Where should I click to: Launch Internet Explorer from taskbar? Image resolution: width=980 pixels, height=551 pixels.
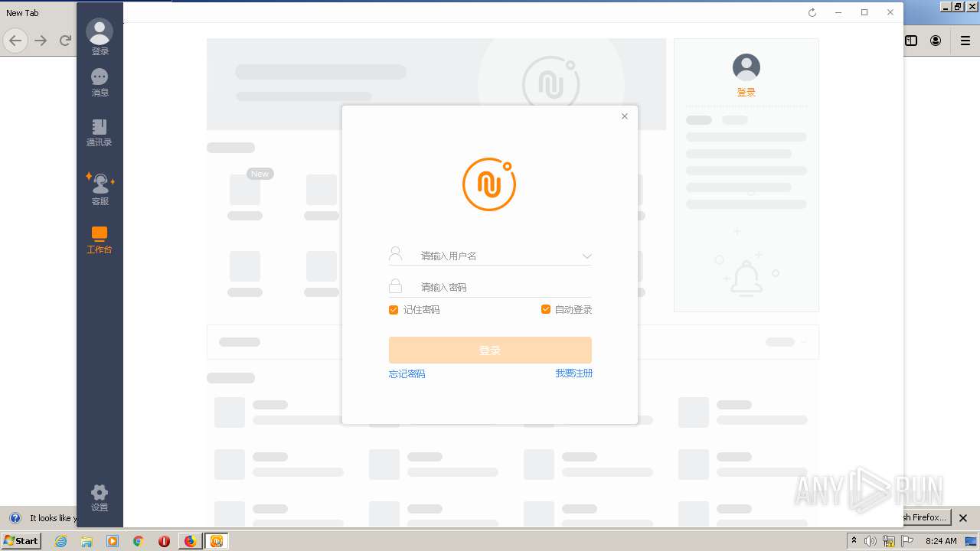(60, 541)
